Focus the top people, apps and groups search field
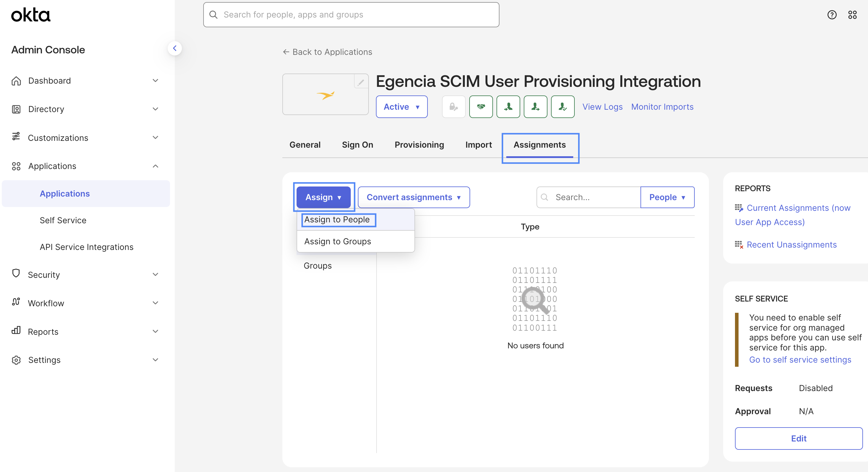This screenshot has height=472, width=868. pos(351,15)
